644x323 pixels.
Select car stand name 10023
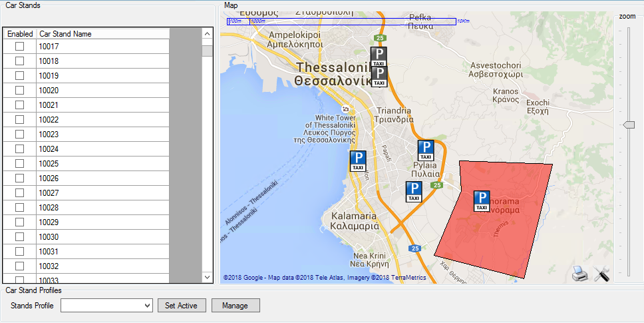[x=49, y=135]
